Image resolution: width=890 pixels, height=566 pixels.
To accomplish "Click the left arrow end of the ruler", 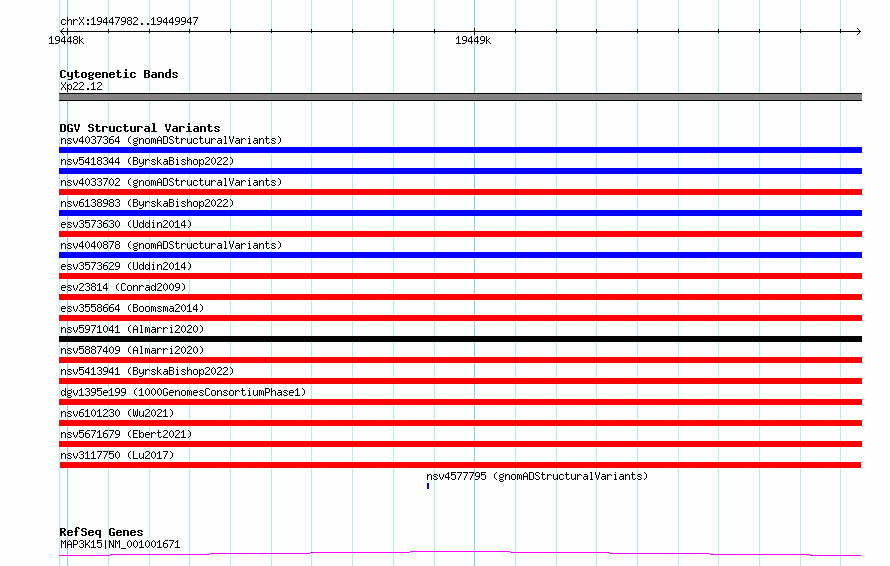I will coord(62,31).
